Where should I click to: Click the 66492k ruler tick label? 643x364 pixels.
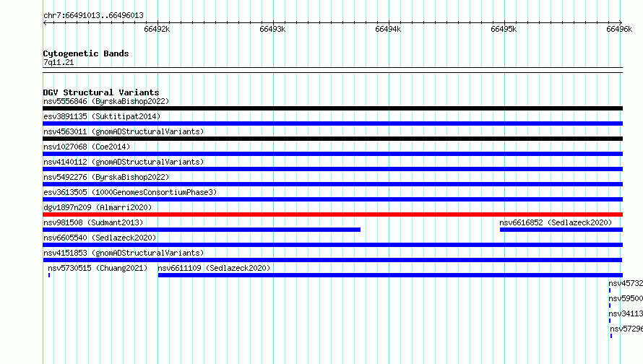[157, 29]
